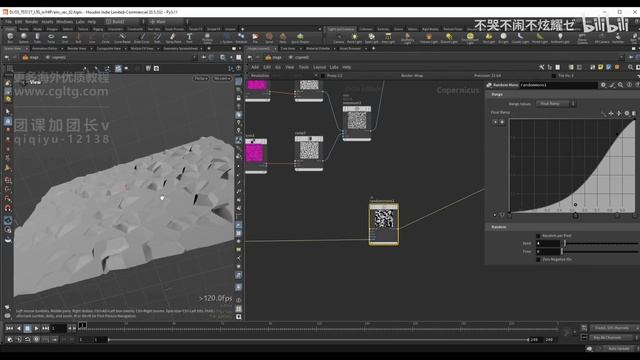
Task: Click the Seed value input field
Action: coord(548,243)
